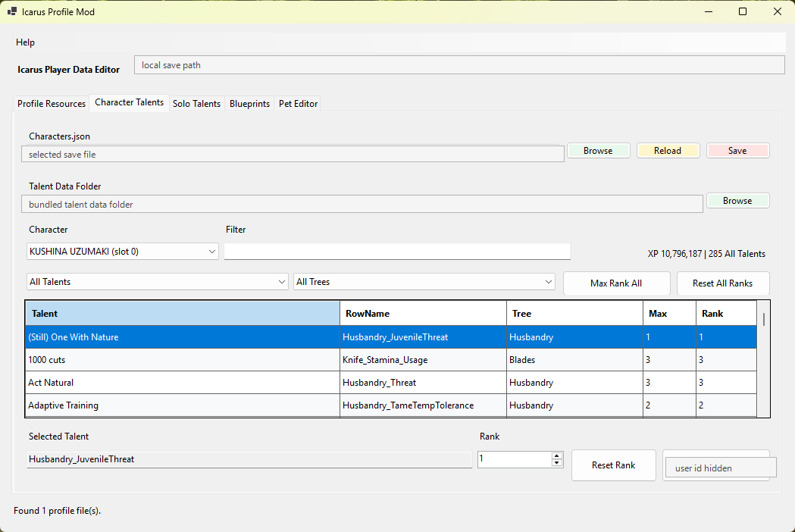Expand the All Trees dropdown
This screenshot has height=532, width=795.
(424, 282)
